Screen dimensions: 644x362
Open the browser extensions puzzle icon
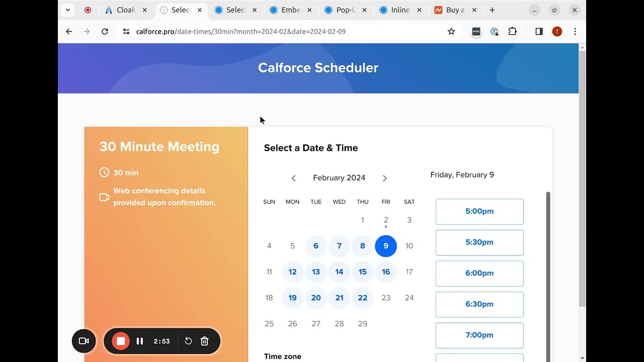512,31
